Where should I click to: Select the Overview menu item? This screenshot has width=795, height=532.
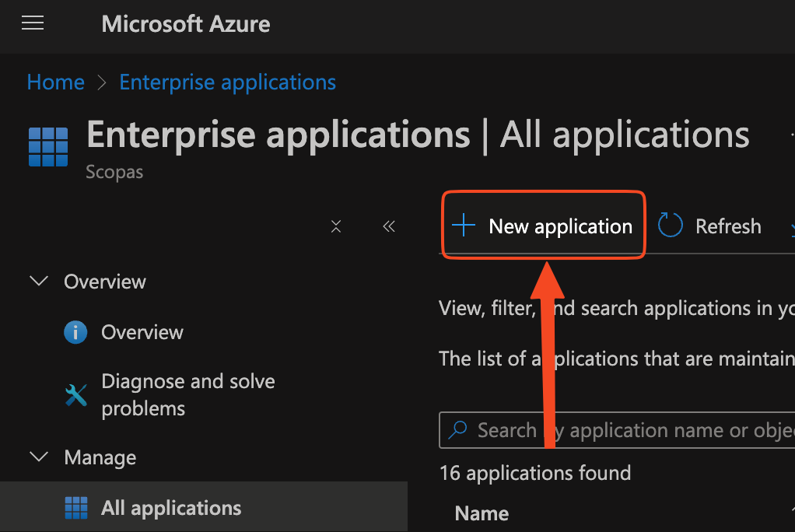tap(142, 333)
